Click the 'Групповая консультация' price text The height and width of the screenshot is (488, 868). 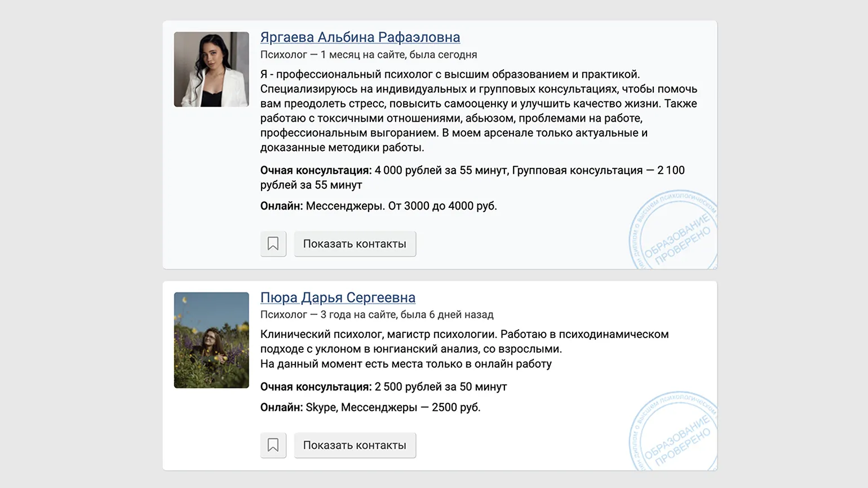[x=577, y=170]
